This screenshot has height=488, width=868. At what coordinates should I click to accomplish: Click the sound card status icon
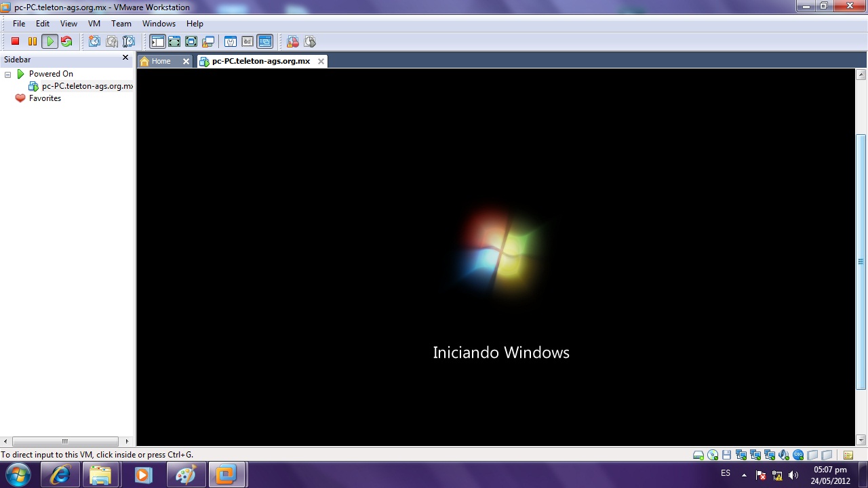[784, 455]
